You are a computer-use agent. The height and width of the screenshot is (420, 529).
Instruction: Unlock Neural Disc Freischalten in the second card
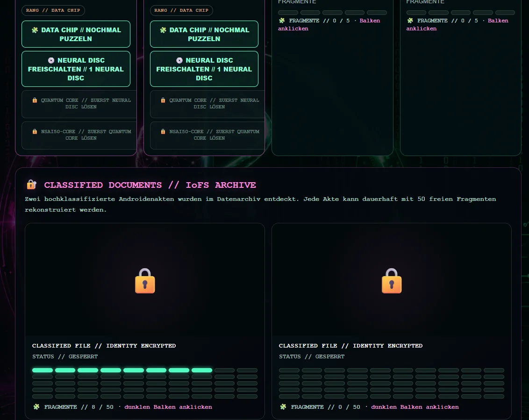204,69
